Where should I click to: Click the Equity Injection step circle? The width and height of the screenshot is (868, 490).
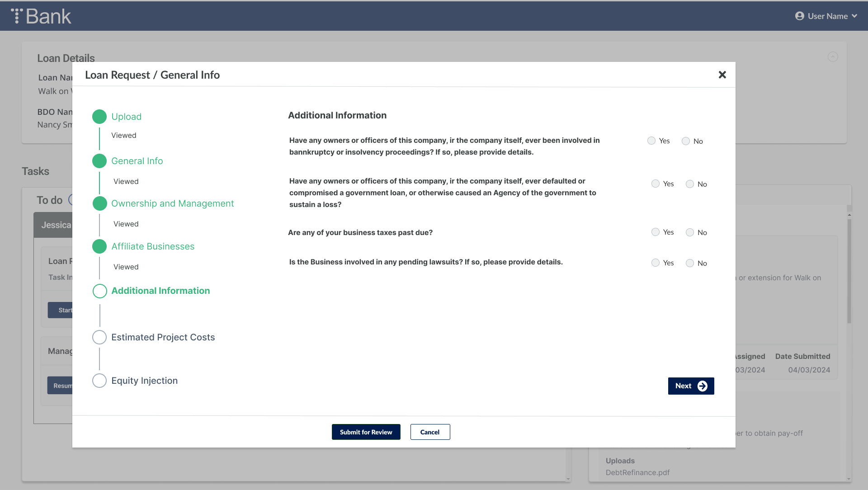point(99,381)
